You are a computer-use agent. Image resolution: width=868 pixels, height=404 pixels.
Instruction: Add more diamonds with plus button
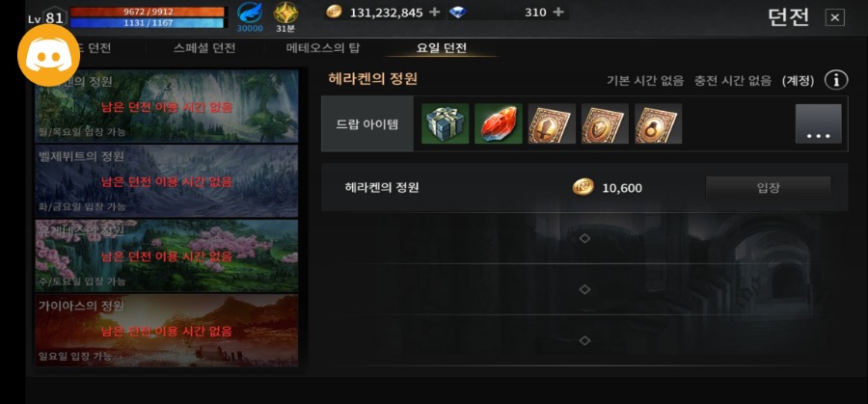pos(558,13)
